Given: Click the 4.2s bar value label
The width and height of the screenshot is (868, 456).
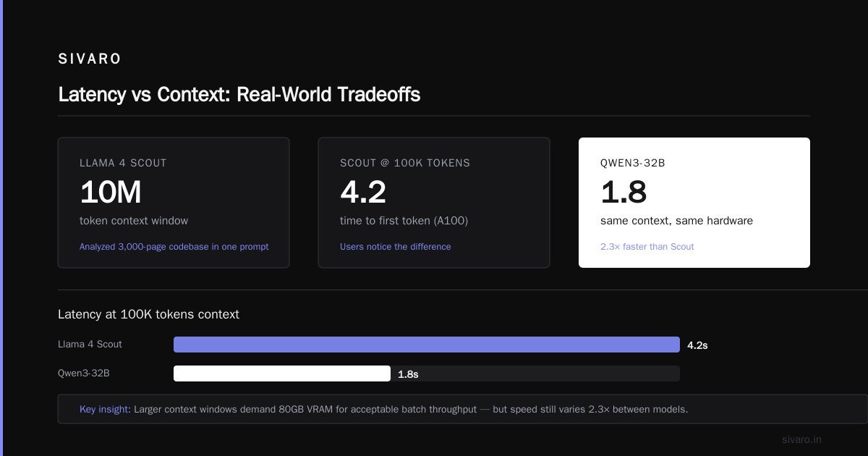Looking at the screenshot, I should [x=697, y=345].
